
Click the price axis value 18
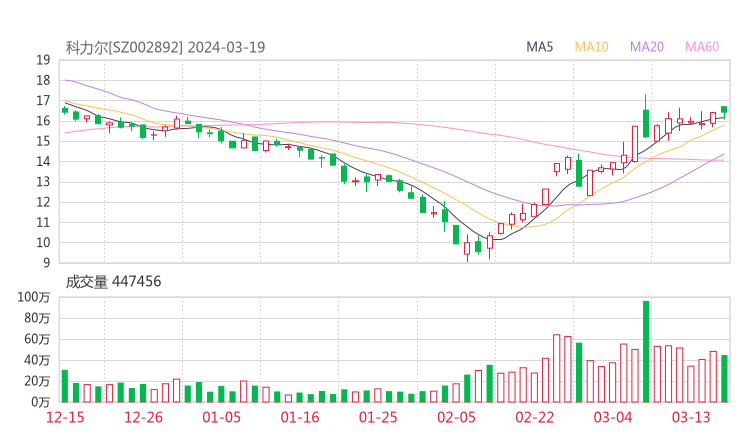pos(43,80)
